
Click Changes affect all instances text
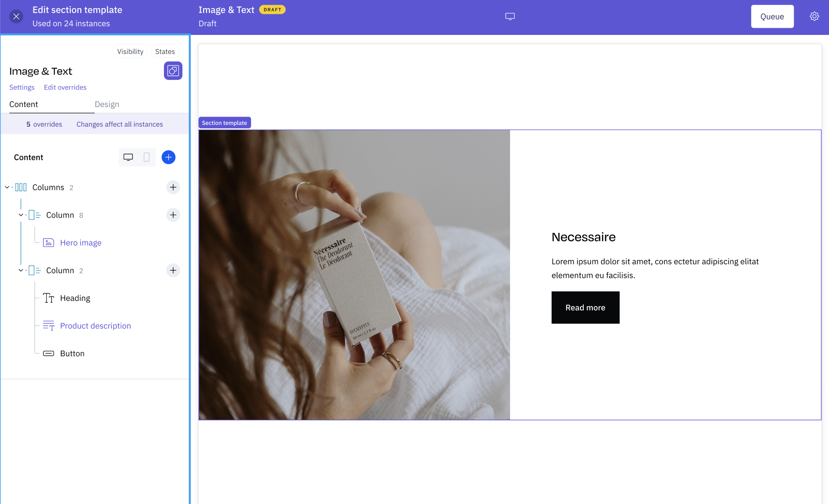(120, 124)
